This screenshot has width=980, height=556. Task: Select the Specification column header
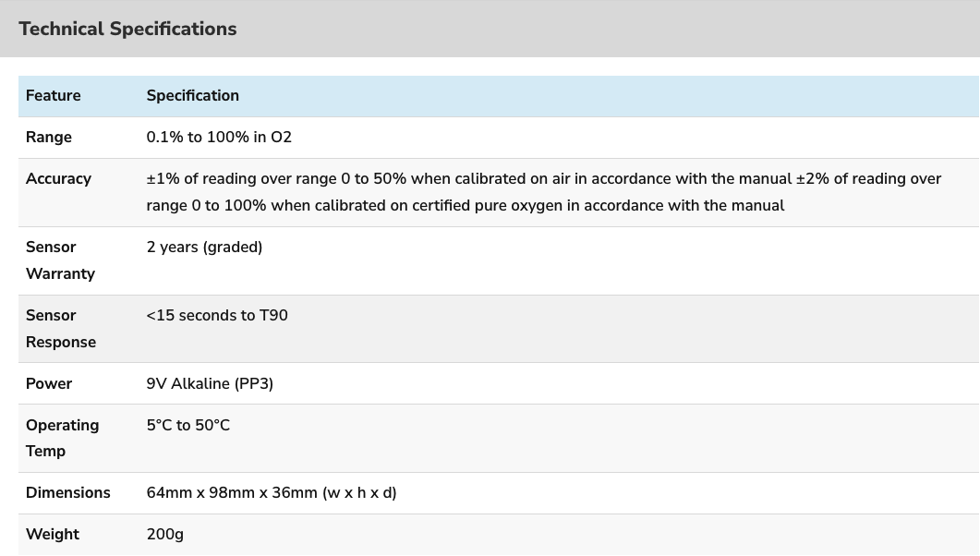192,95
